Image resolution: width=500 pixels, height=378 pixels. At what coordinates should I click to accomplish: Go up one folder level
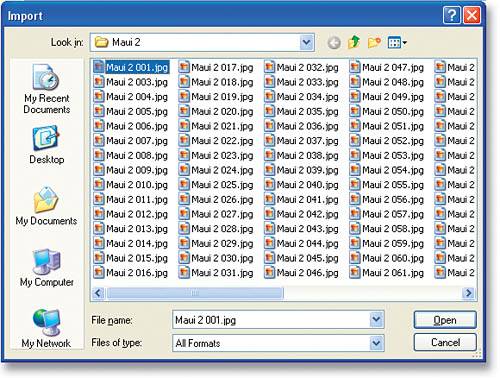pyautogui.click(x=354, y=42)
